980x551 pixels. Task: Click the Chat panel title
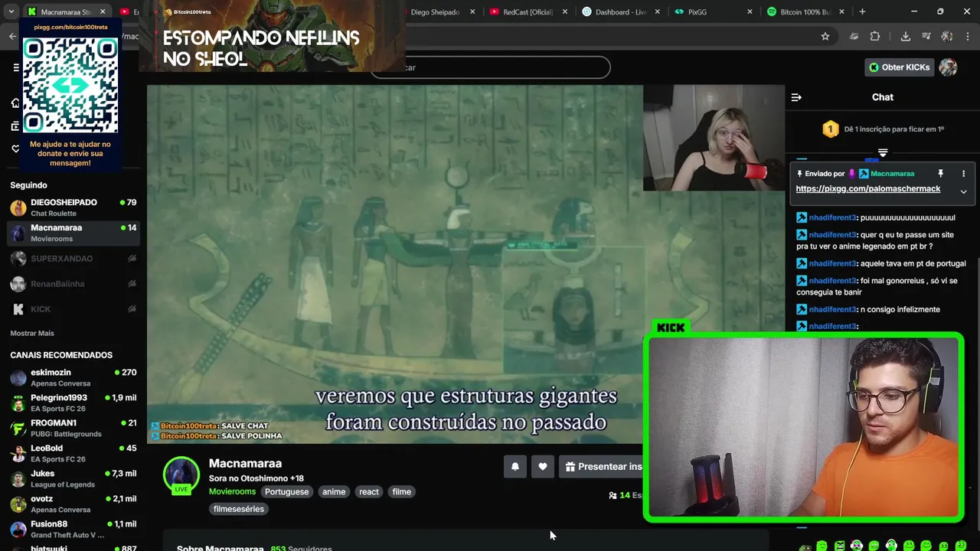tap(883, 97)
